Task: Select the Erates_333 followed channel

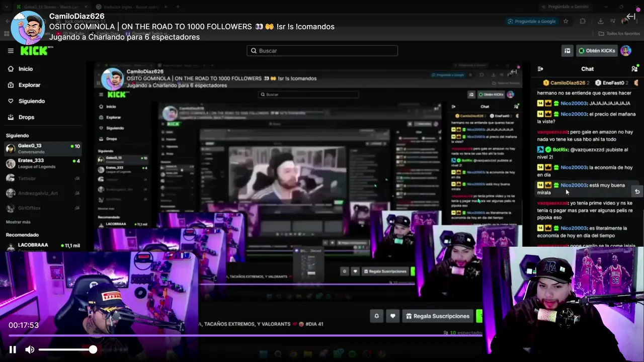Action: 43,163
